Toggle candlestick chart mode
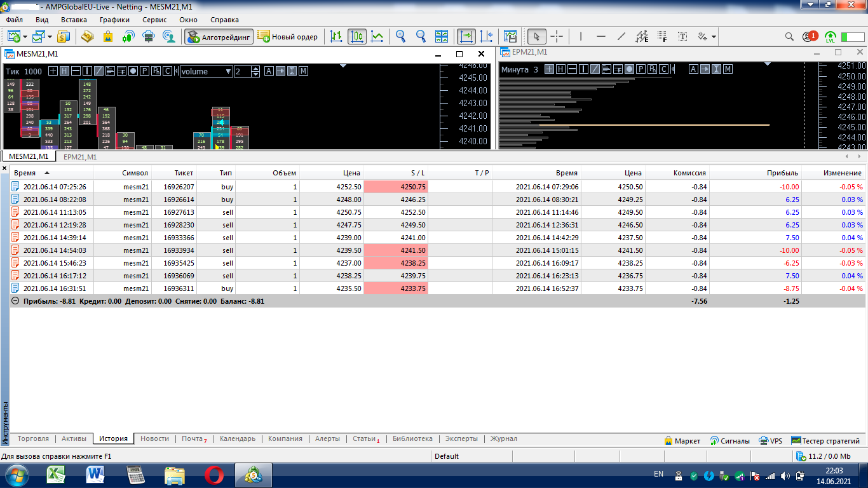Viewport: 868px width, 488px height. (x=356, y=36)
